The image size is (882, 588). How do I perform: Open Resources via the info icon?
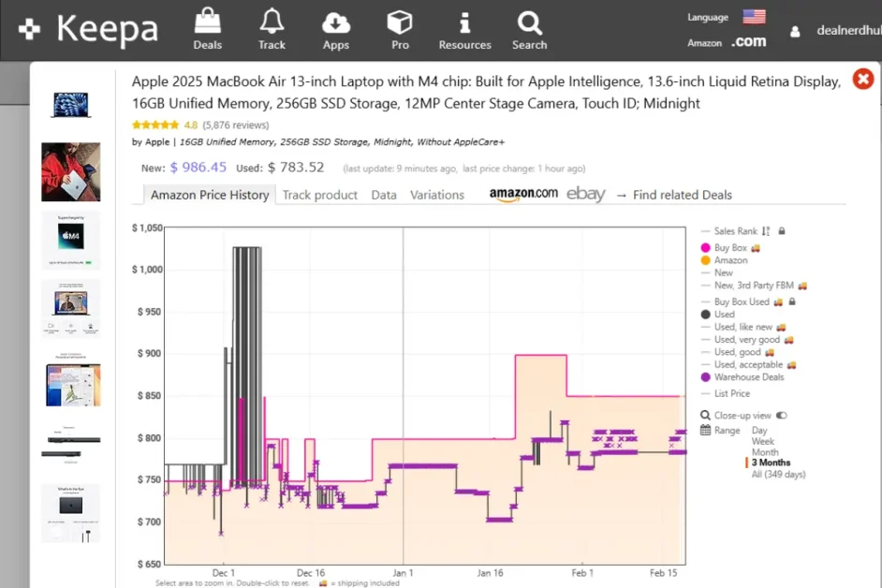464,21
